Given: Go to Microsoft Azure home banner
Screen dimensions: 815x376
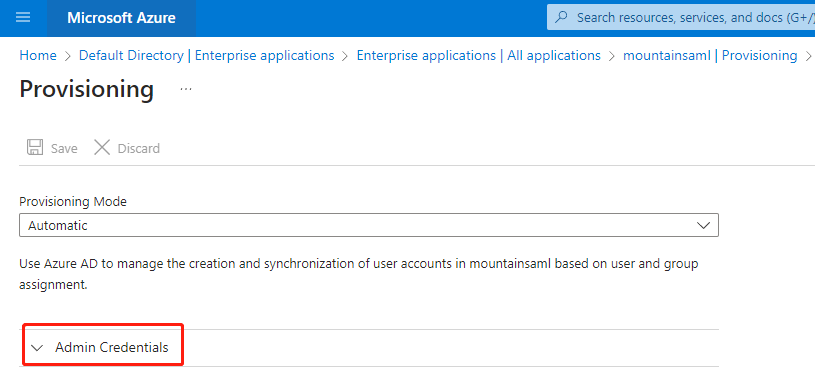Looking at the screenshot, I should click(x=121, y=18).
